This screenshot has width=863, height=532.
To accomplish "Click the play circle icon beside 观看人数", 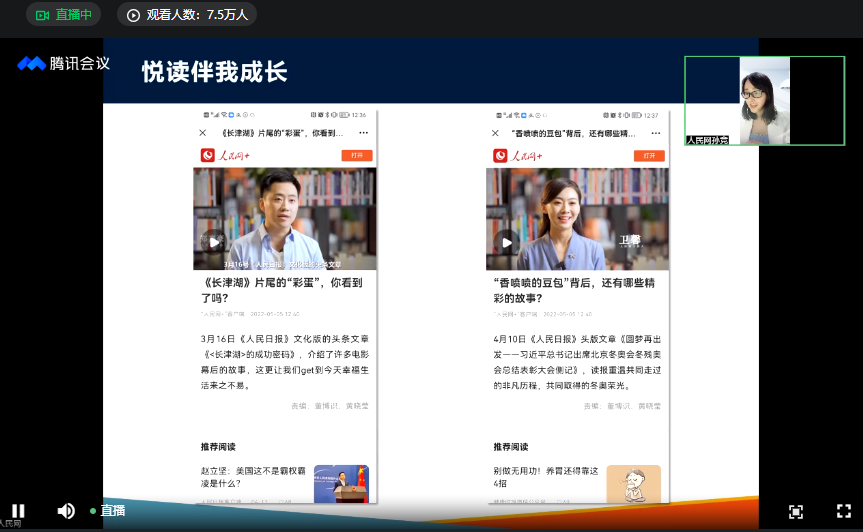I will [133, 15].
